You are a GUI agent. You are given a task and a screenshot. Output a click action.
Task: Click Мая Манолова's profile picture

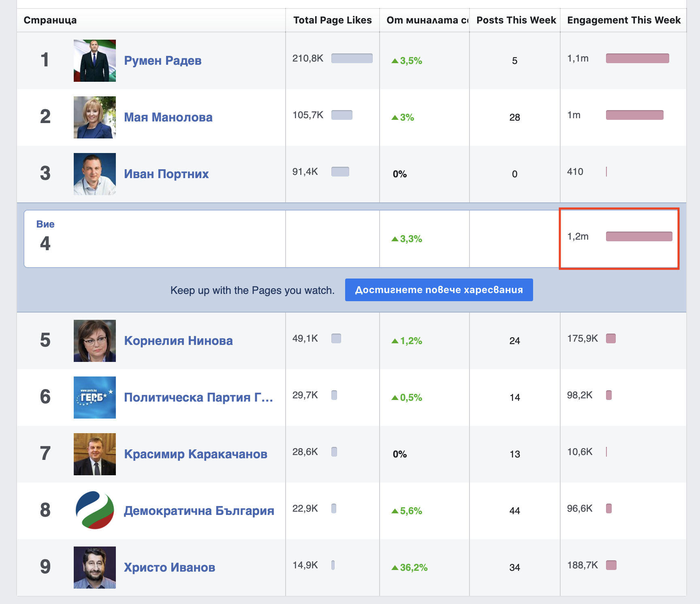pyautogui.click(x=94, y=117)
